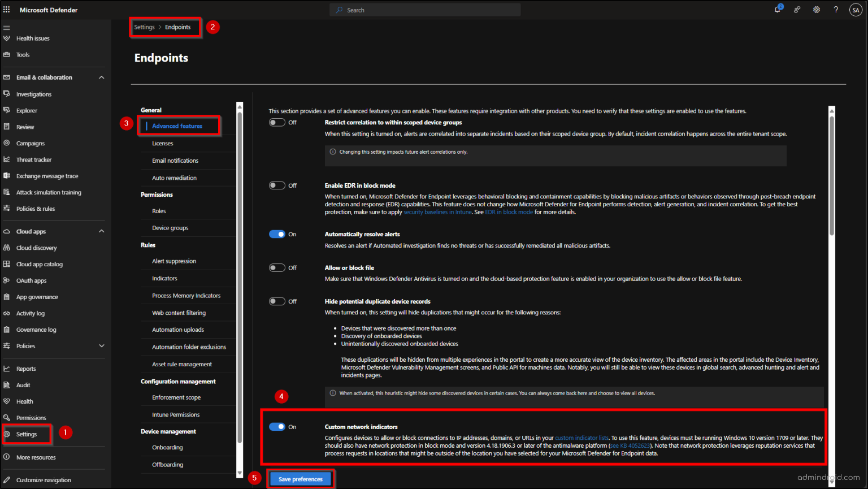Open the EDR in block mode link
Viewport: 868px width, 489px height.
coord(509,213)
